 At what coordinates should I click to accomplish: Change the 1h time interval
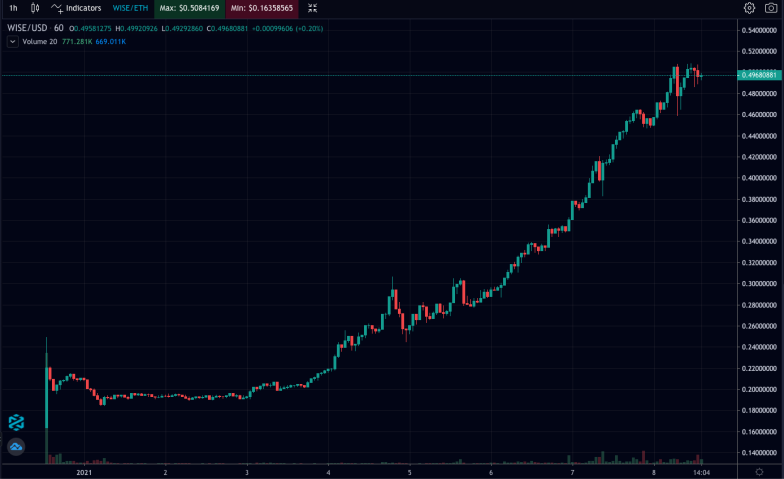point(14,8)
